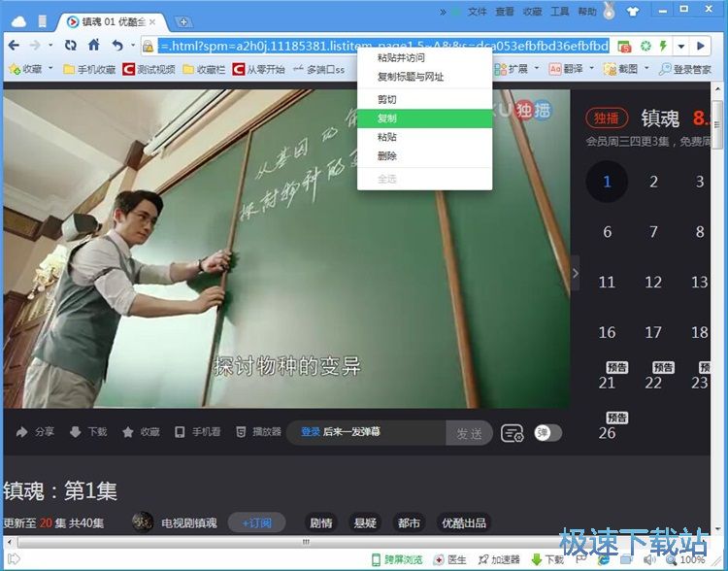This screenshot has height=571, width=728.
Task: Expand the dropdown next to undo arrow
Action: [x=133, y=46]
